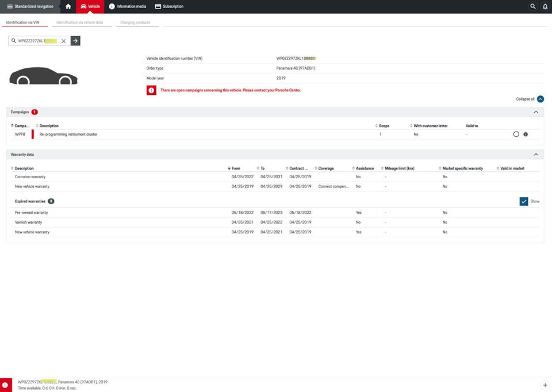Screen dimensions: 552x392
Task: Click Connect compen... coverage cell
Action: coord(333,186)
